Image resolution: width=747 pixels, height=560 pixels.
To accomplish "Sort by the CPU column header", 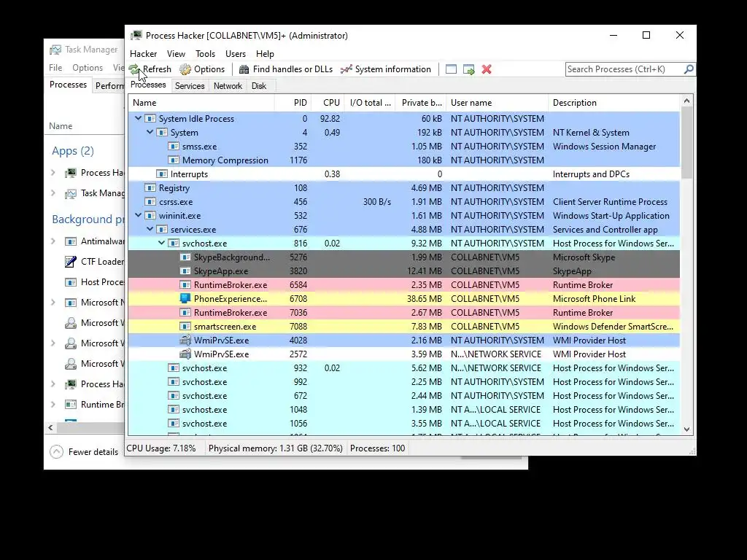I will 328,102.
